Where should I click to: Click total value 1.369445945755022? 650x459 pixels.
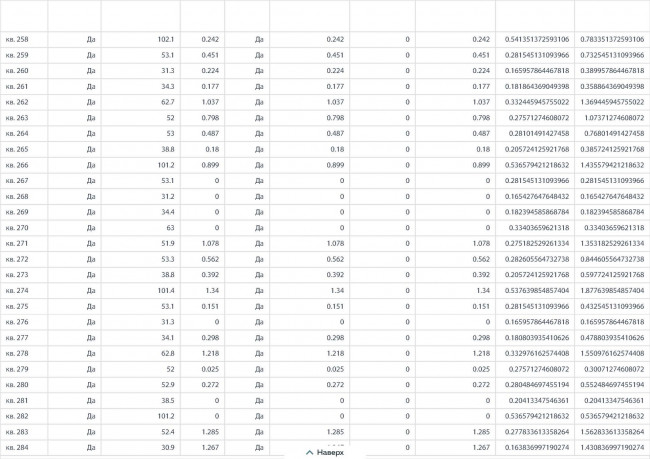coord(612,102)
